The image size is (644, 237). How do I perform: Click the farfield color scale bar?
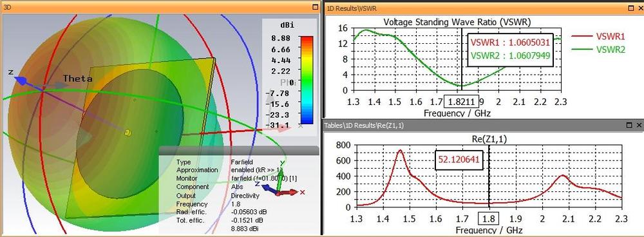click(307, 80)
